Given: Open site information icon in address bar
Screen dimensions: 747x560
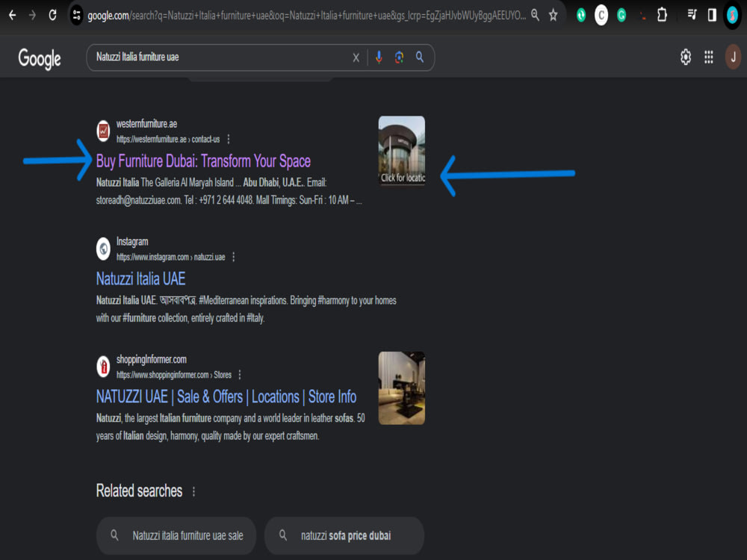Looking at the screenshot, I should click(x=76, y=15).
